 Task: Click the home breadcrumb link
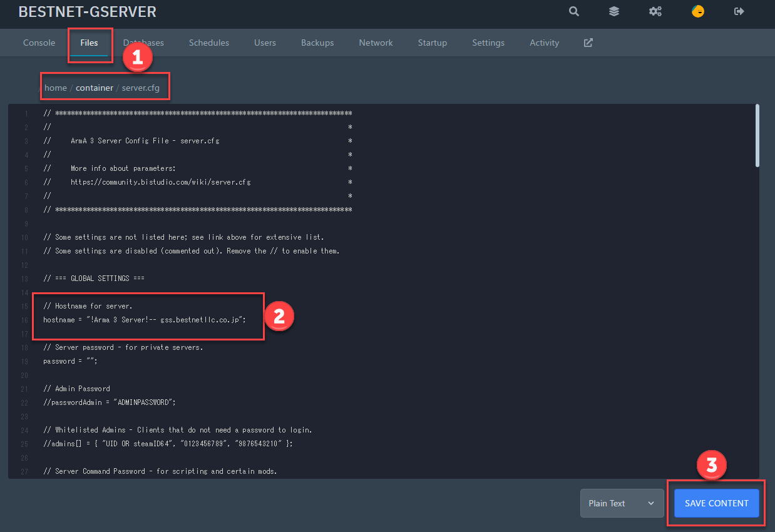(56, 88)
